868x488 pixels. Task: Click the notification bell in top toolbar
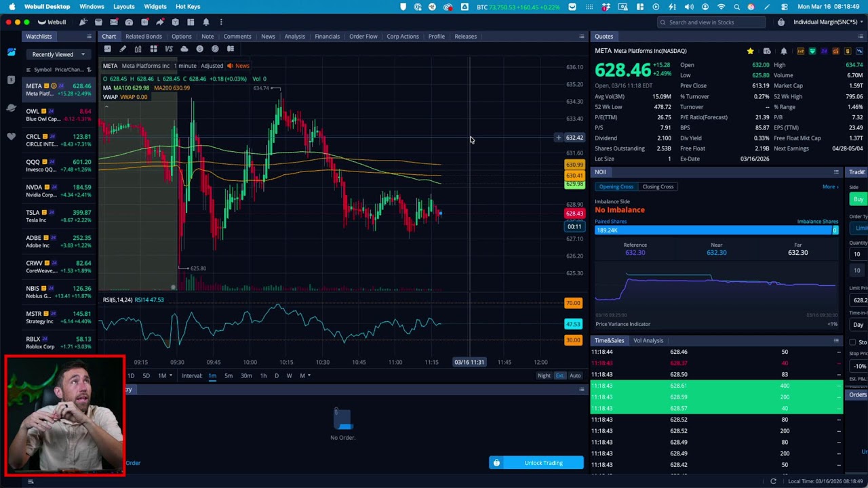pos(205,22)
